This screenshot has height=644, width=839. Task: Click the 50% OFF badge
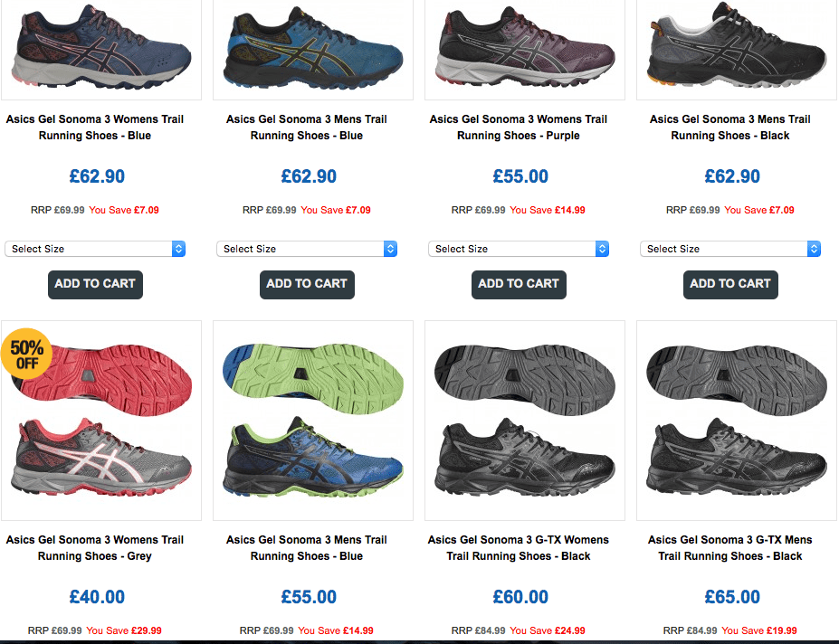(x=27, y=354)
